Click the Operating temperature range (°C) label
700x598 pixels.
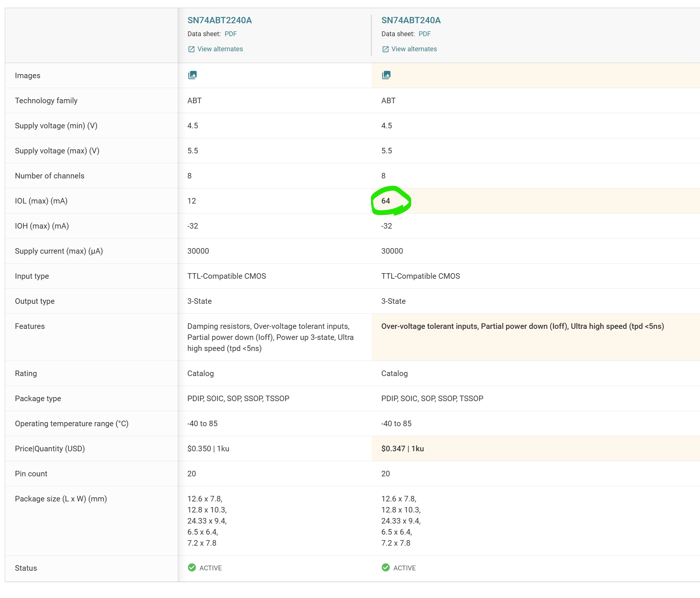point(72,424)
